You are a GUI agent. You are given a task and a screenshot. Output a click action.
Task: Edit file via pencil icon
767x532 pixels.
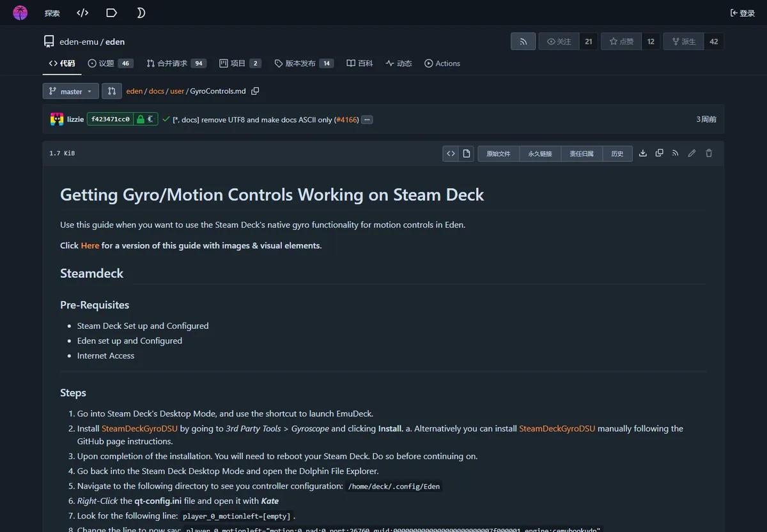[x=692, y=153]
